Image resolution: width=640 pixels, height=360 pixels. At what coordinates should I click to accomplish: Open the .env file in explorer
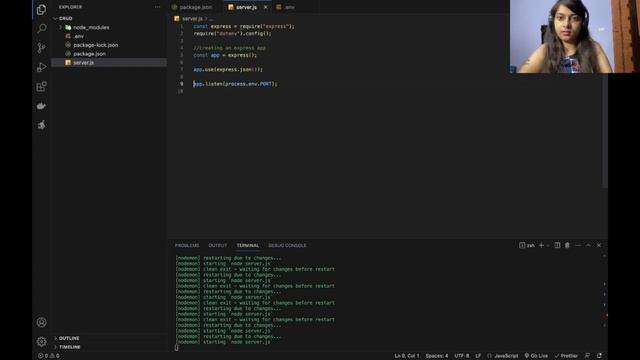tap(109, 36)
